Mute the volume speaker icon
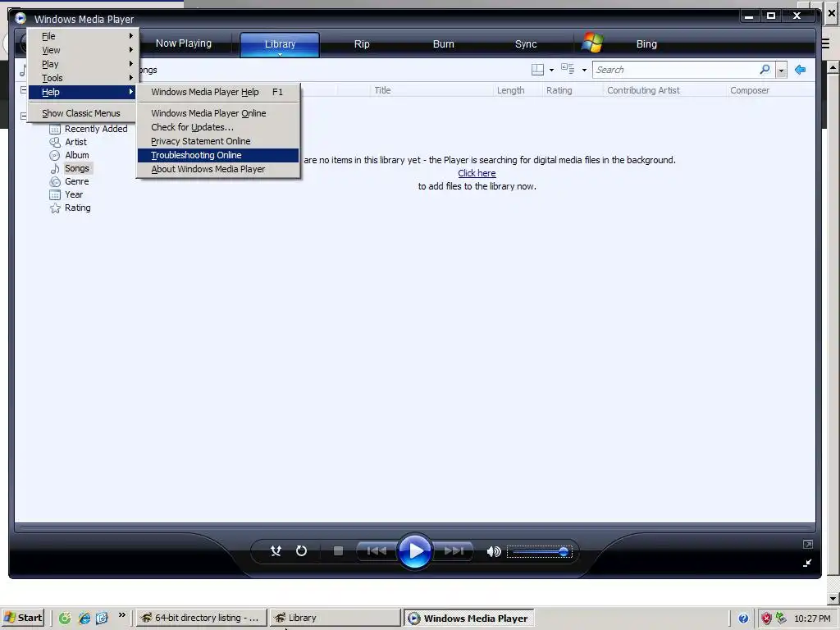Screen dimensions: 840x630 tap(493, 551)
